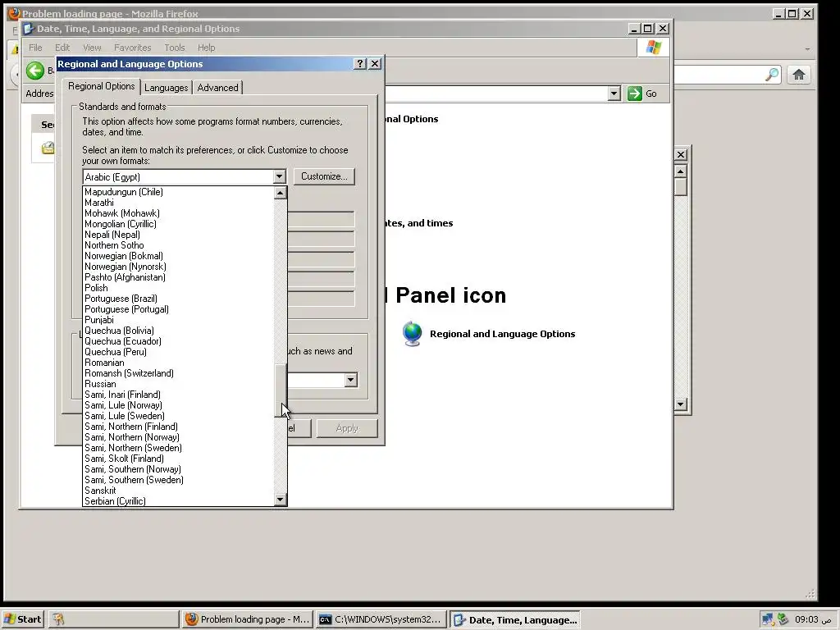
Task: Select Pashto (Afghanistan) from list
Action: 178,277
